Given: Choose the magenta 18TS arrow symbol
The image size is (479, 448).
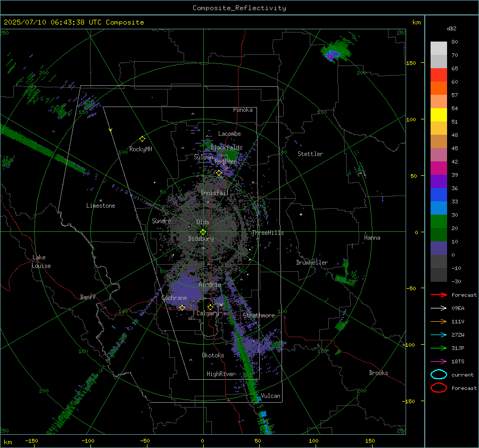Looking at the screenshot, I should coord(439,362).
